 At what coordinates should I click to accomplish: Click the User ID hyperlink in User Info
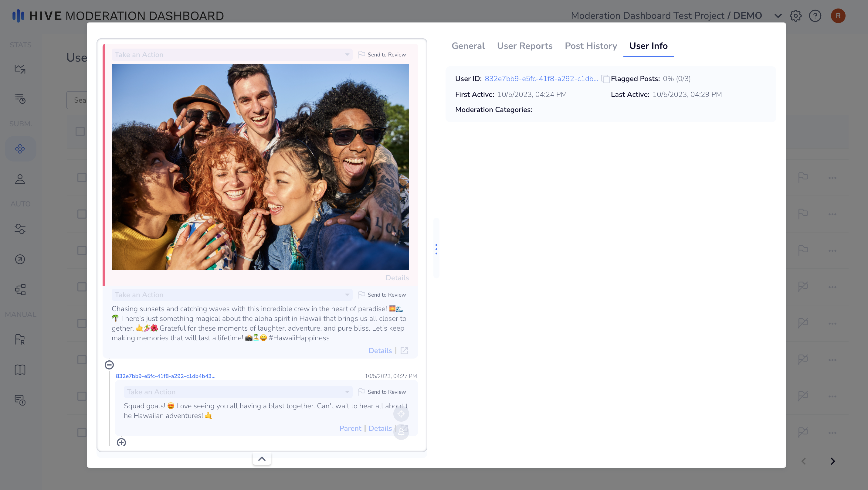[541, 78]
